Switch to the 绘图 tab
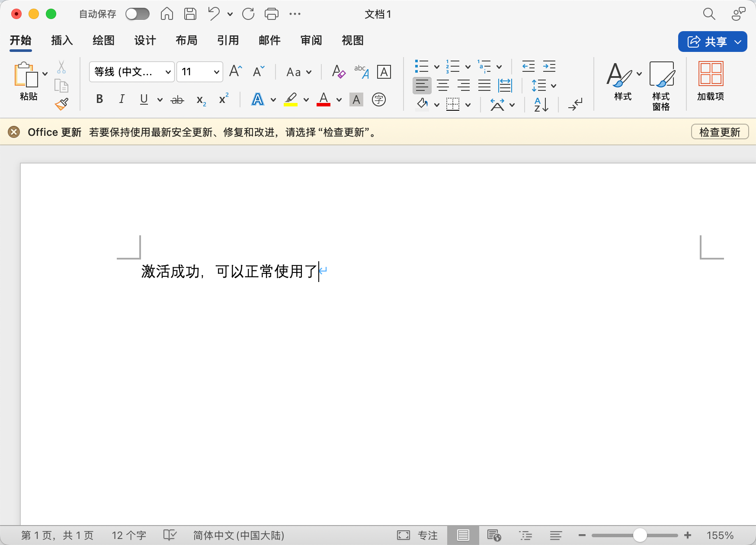756x545 pixels. click(103, 40)
